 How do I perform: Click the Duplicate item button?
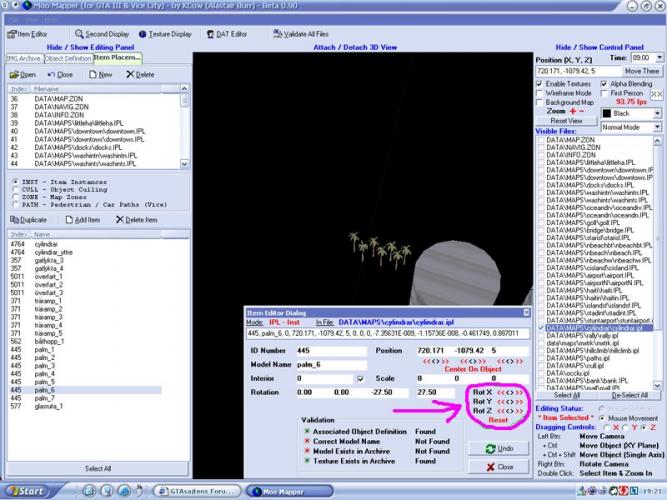coord(28,219)
